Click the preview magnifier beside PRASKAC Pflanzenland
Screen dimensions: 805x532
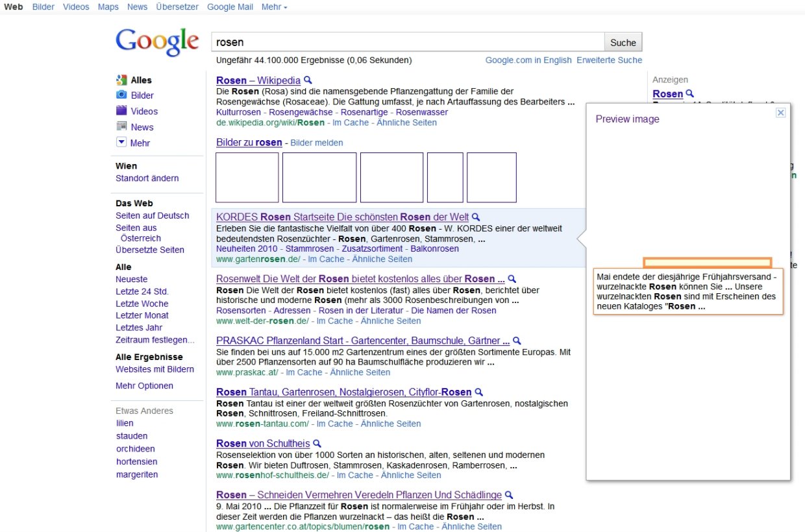(517, 341)
